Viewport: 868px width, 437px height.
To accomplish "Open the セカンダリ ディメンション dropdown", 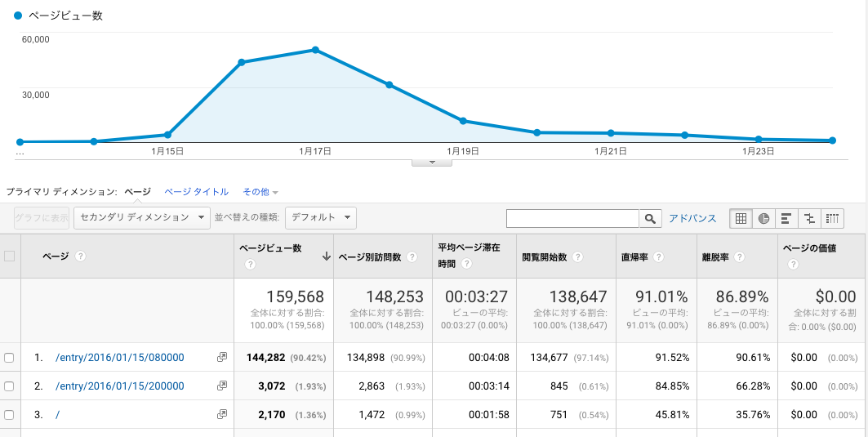I will pyautogui.click(x=142, y=217).
